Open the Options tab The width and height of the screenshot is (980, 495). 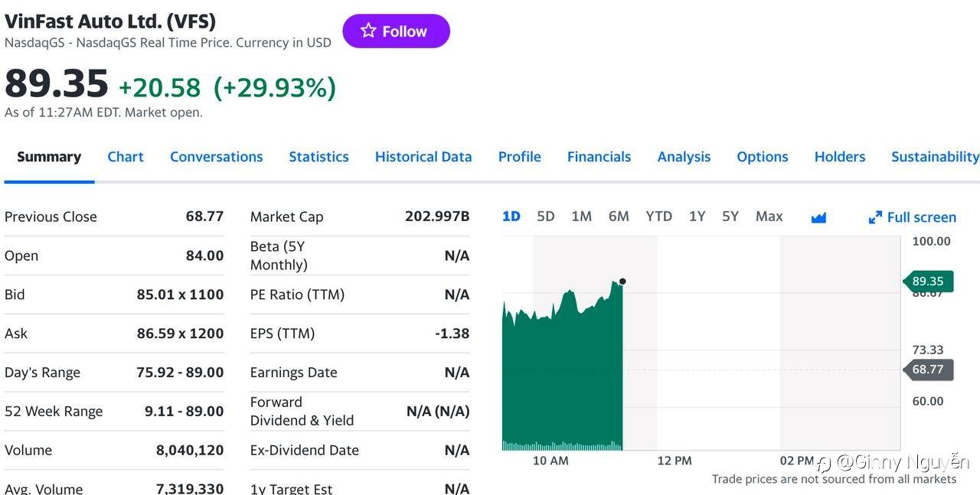point(762,157)
